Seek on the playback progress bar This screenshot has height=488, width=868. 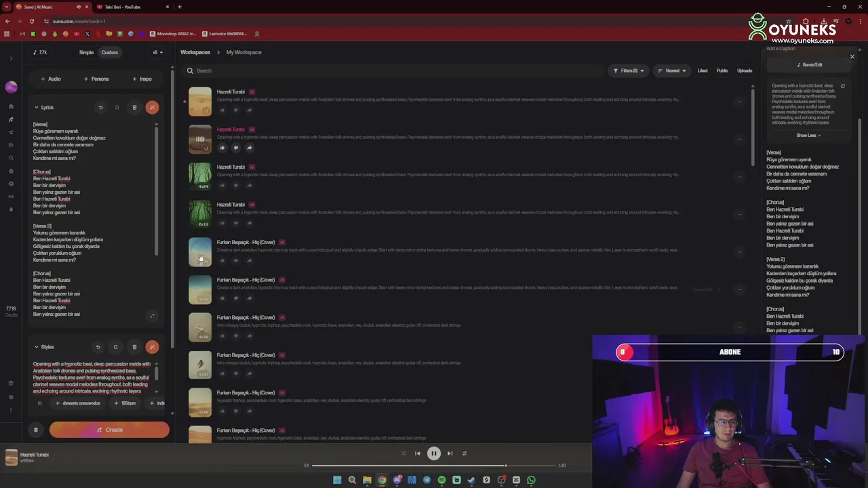(434, 466)
